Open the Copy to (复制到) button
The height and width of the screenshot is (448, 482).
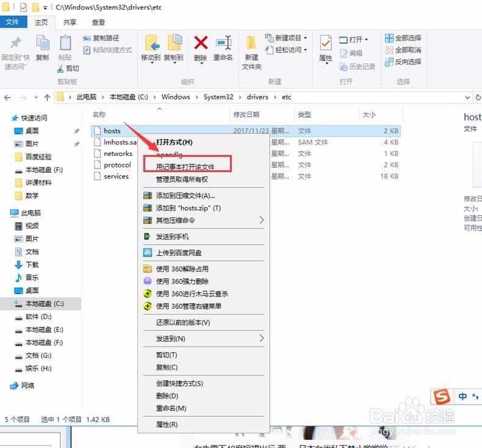(x=174, y=49)
